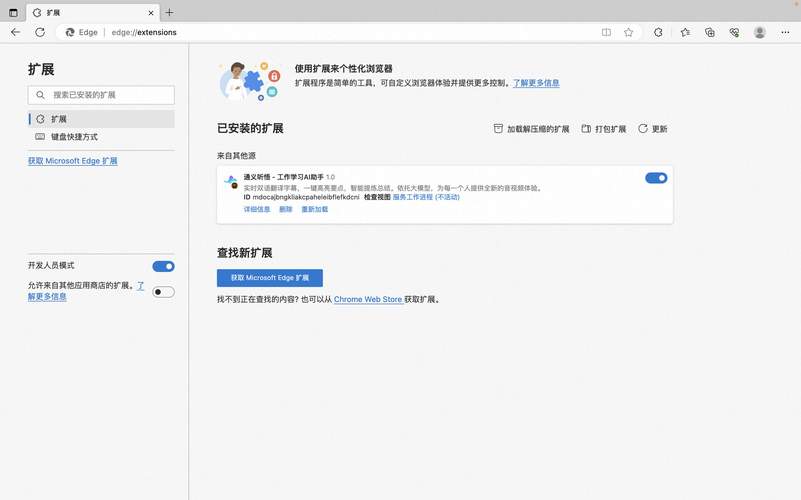Click the blue 获取 Microsoft Edge 扩展 button
Image resolution: width=801 pixels, height=500 pixels.
pos(269,278)
